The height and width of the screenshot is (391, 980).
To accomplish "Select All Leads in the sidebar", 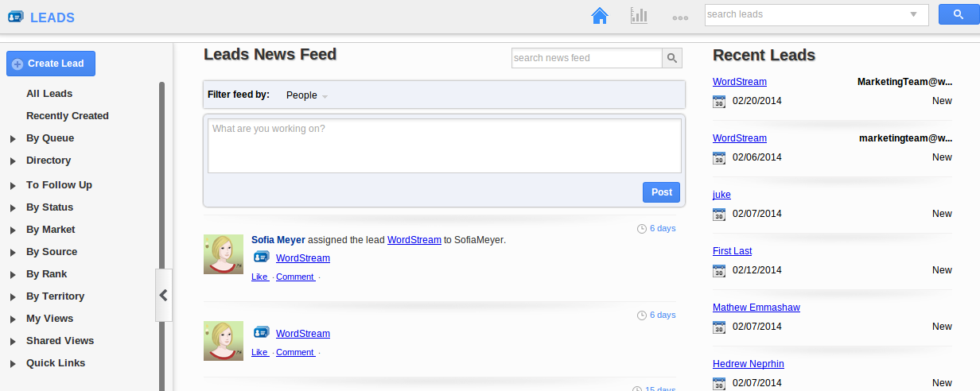I will point(49,94).
